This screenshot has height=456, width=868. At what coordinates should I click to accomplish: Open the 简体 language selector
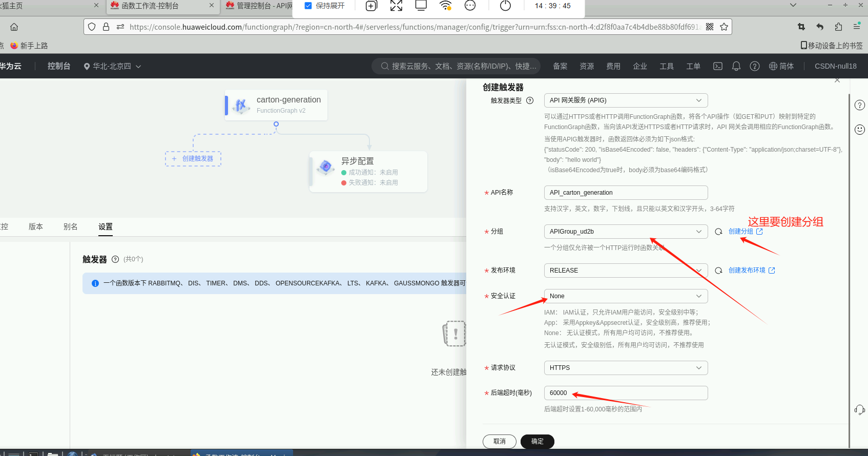(x=781, y=66)
